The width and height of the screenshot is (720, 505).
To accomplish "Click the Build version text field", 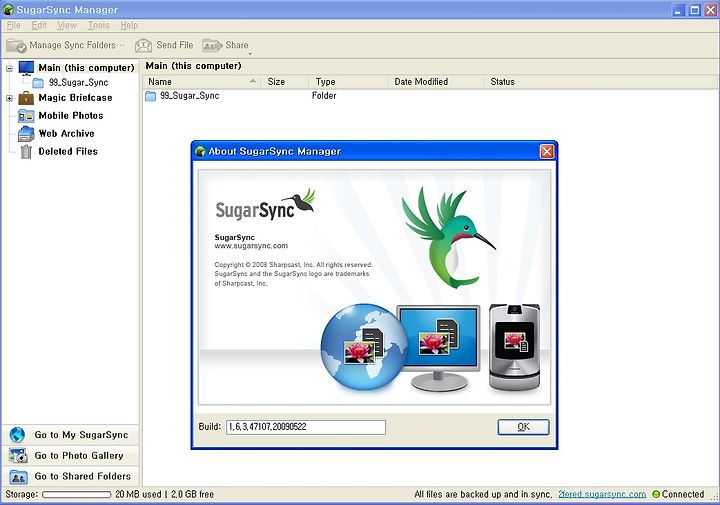I will tap(306, 427).
